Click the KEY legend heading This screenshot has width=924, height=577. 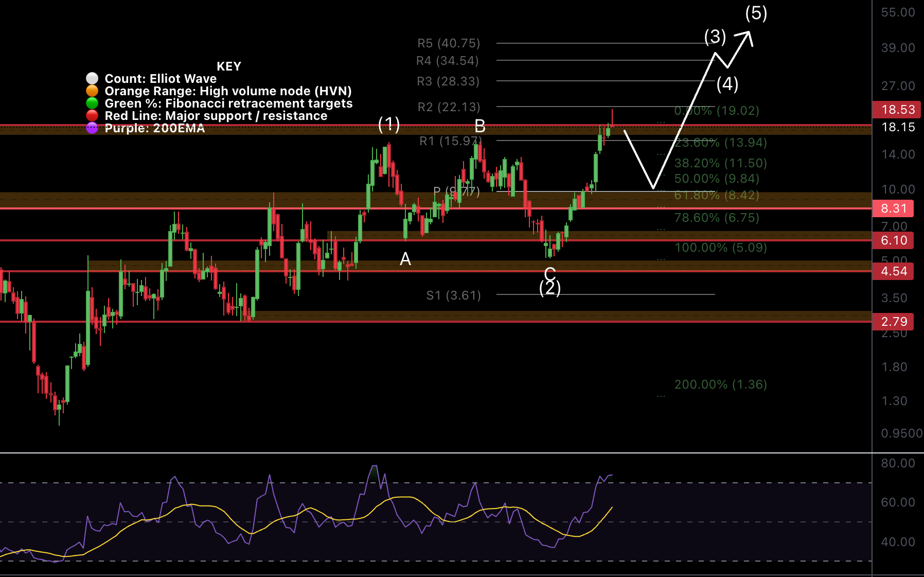229,66
